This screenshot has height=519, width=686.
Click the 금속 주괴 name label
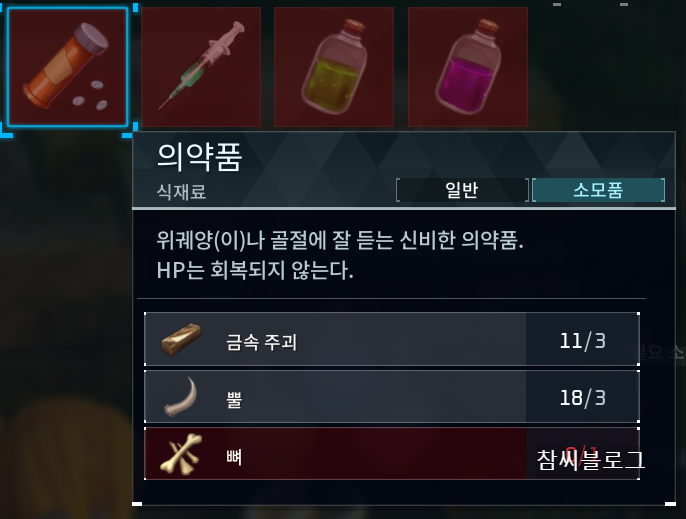point(262,342)
